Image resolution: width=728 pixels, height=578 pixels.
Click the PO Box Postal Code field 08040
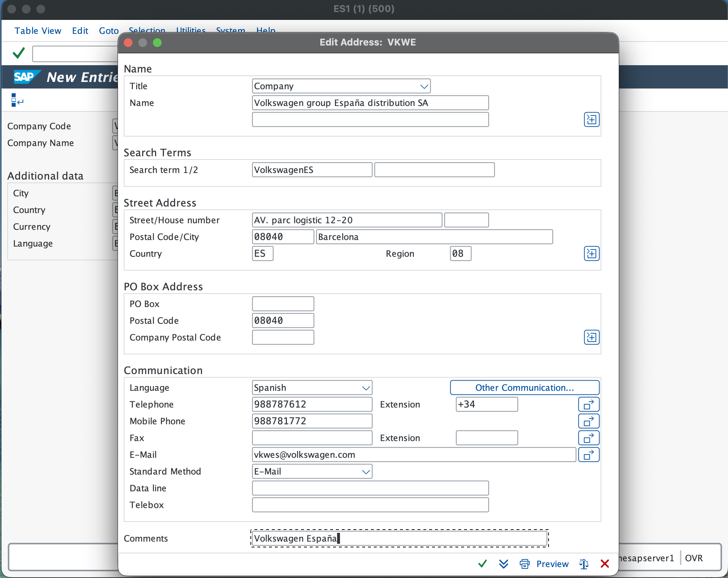point(283,321)
